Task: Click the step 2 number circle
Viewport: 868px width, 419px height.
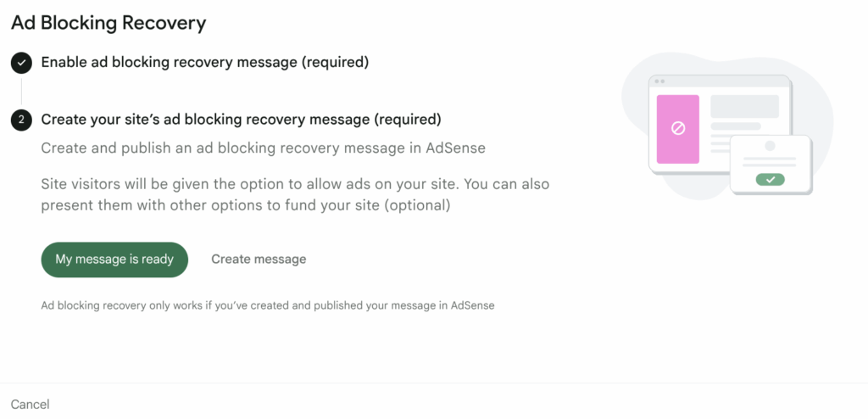Action: (21, 120)
